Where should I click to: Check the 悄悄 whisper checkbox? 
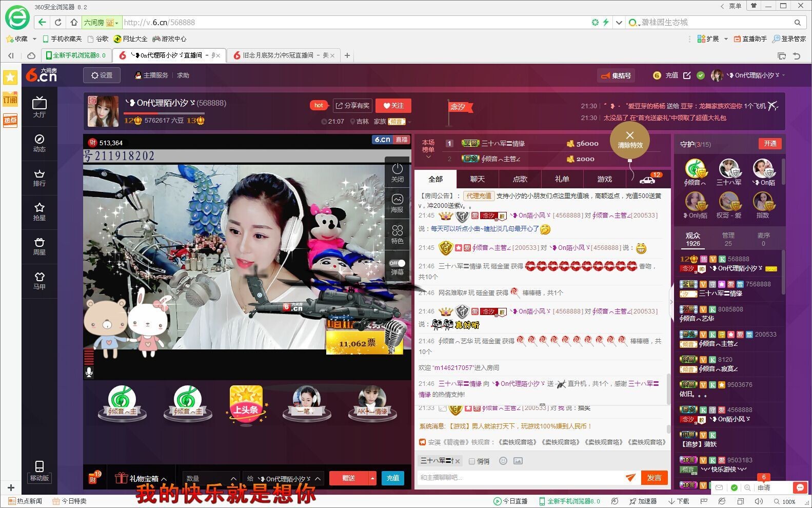pos(472,461)
